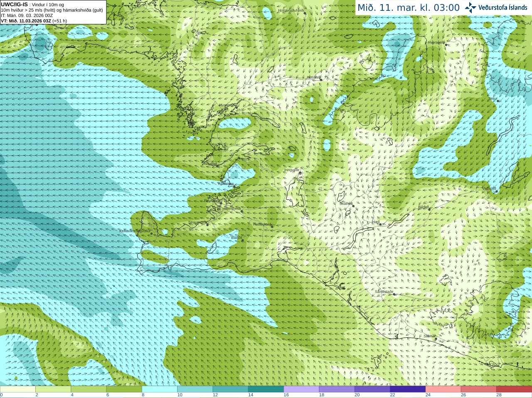Click the Vatnsfell station label
This screenshot has height=398, width=532.
(x=489, y=189)
